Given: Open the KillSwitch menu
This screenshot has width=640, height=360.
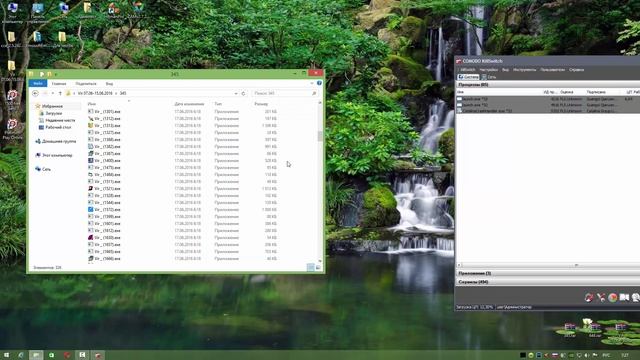Looking at the screenshot, I should pyautogui.click(x=468, y=70).
